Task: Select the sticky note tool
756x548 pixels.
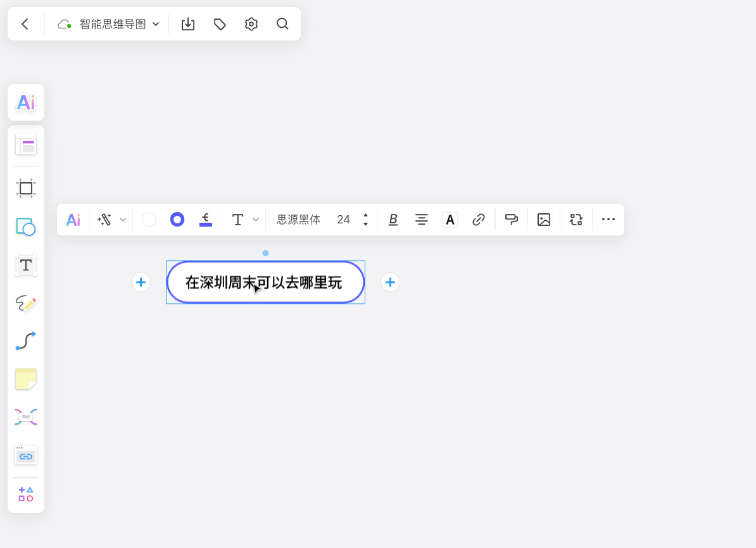Action: tap(26, 379)
